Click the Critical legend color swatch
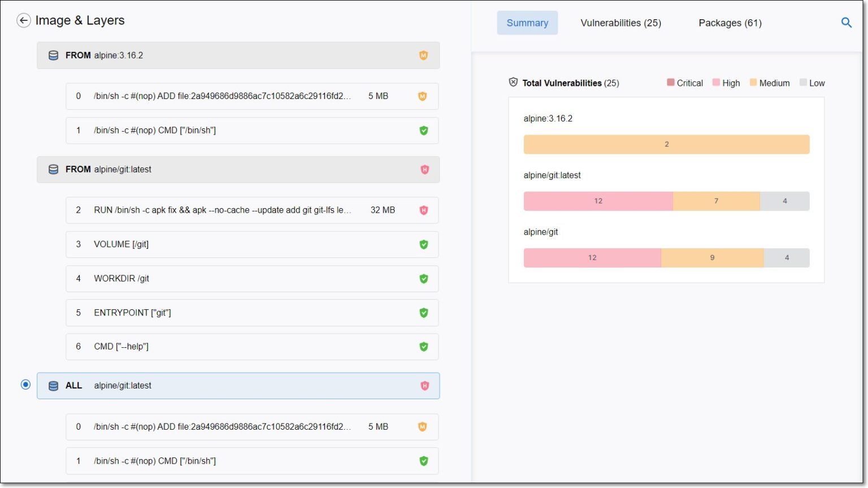Viewport: 868px width, 488px height. click(670, 82)
